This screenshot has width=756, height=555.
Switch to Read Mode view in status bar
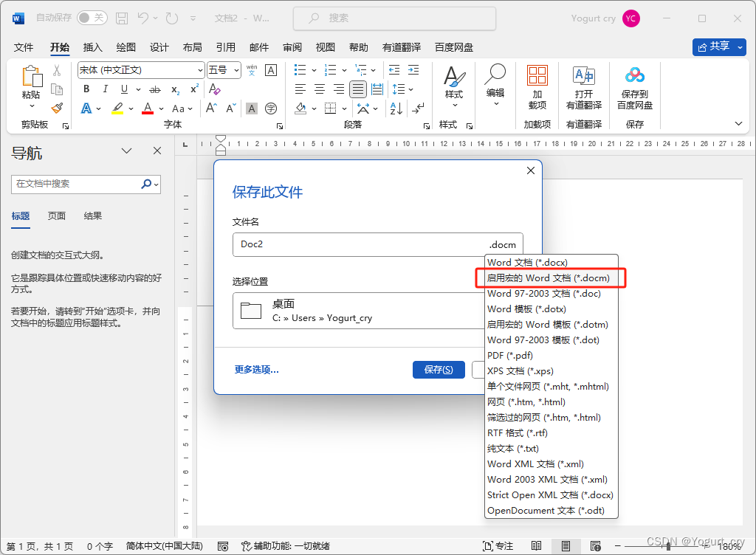(536, 546)
